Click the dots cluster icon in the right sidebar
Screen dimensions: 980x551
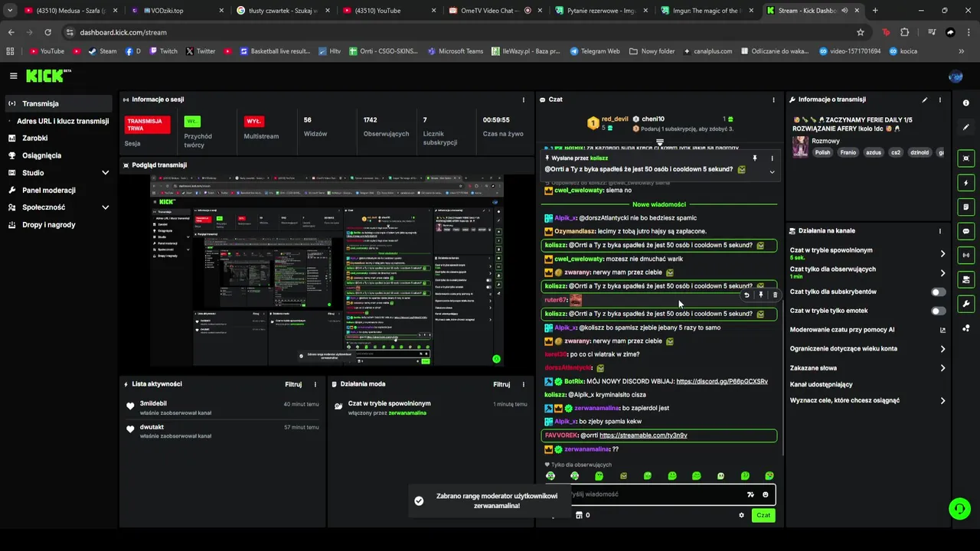(966, 328)
